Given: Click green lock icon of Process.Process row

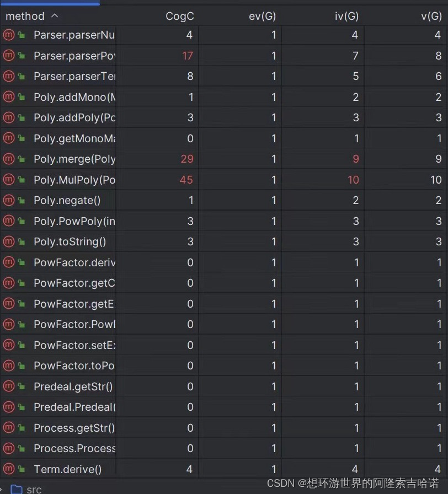Looking at the screenshot, I should pyautogui.click(x=22, y=448).
